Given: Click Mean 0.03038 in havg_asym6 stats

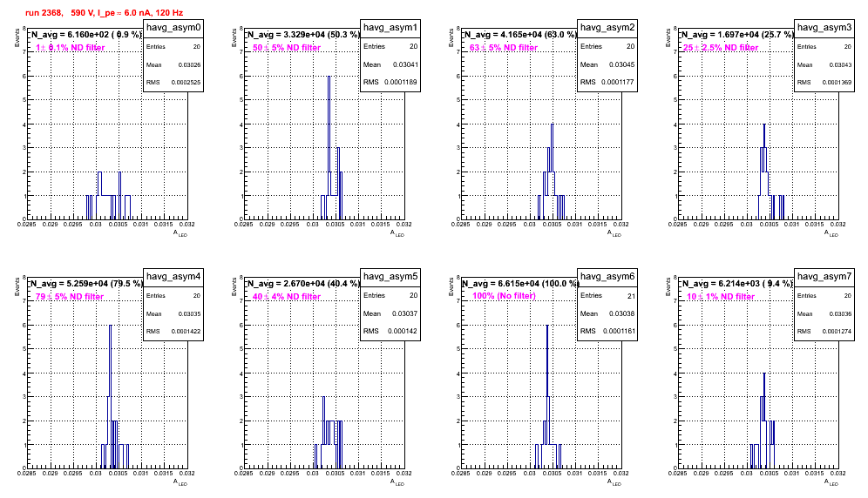Looking at the screenshot, I should click(607, 313).
